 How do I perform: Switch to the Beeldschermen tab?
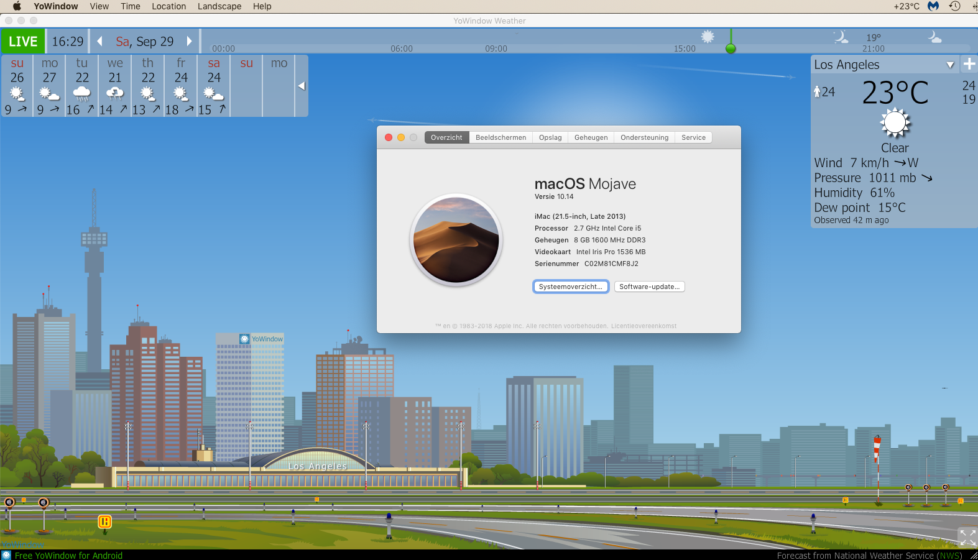click(x=501, y=137)
